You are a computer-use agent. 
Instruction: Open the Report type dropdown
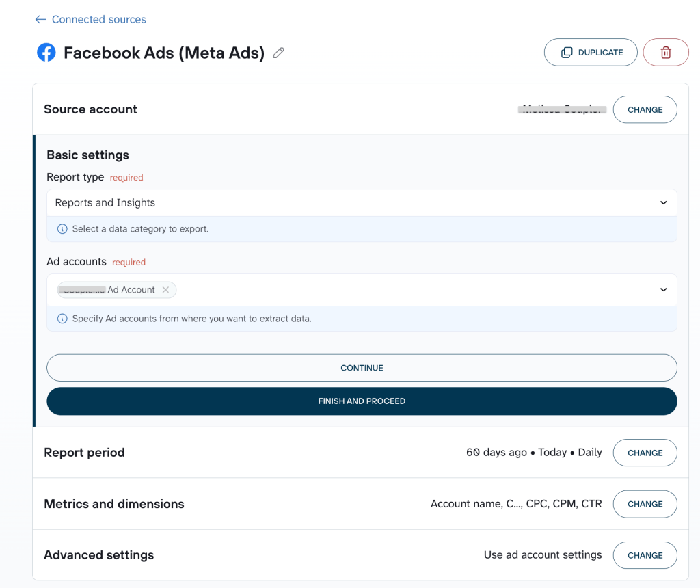[362, 202]
